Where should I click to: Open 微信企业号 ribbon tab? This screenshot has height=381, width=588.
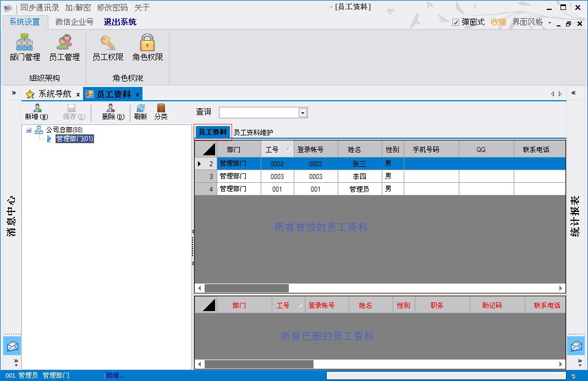click(x=74, y=22)
